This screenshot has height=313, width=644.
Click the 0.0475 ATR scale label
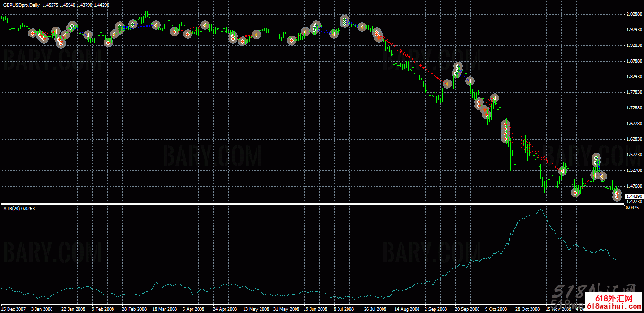click(x=632, y=207)
